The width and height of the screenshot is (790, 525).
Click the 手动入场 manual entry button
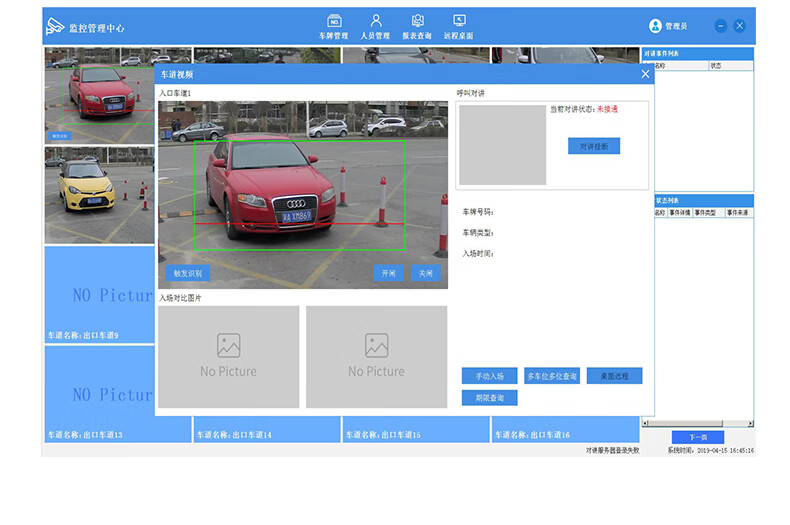(x=489, y=376)
